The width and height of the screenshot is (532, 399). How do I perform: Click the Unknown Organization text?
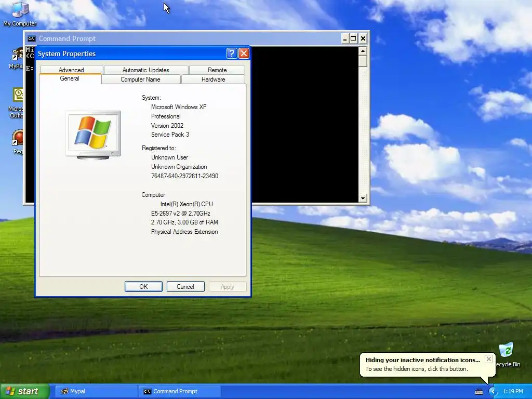179,167
